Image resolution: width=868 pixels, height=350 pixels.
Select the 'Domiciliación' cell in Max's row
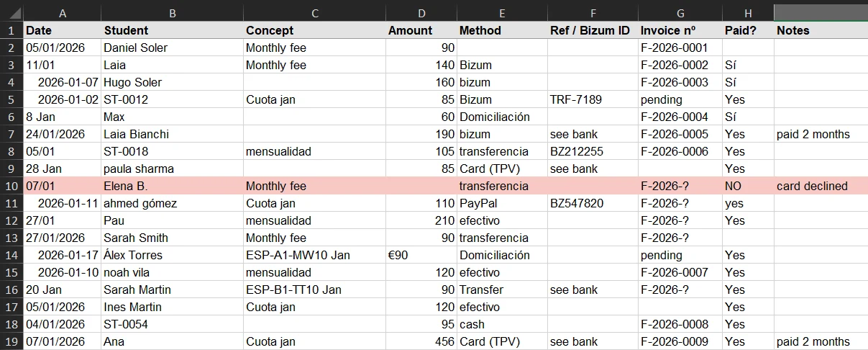[x=502, y=117]
